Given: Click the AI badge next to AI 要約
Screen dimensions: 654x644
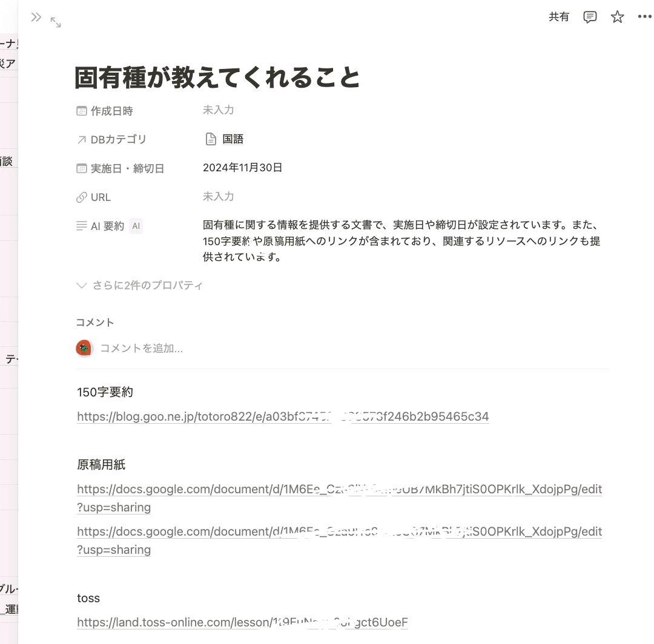Looking at the screenshot, I should [136, 226].
